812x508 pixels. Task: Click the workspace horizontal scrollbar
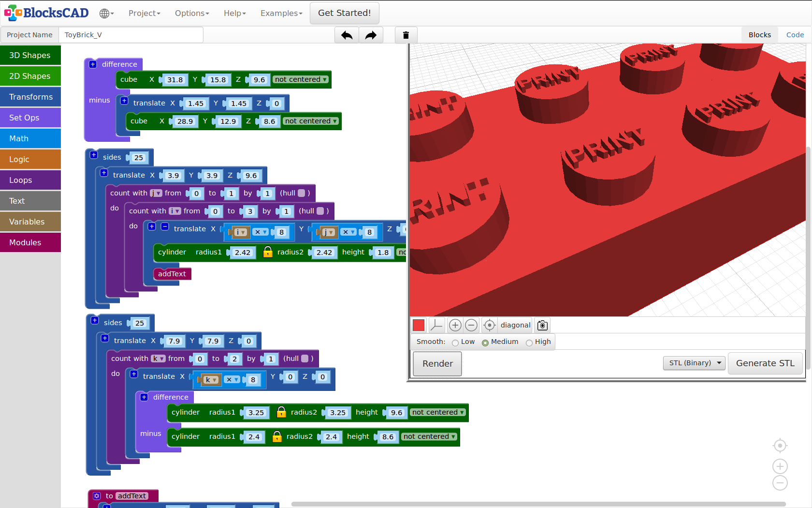coord(538,504)
